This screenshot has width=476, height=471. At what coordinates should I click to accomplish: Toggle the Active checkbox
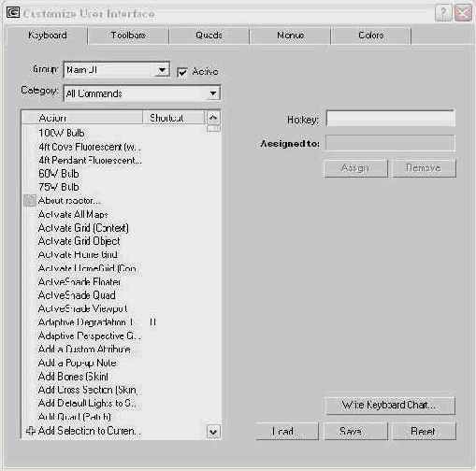click(181, 72)
